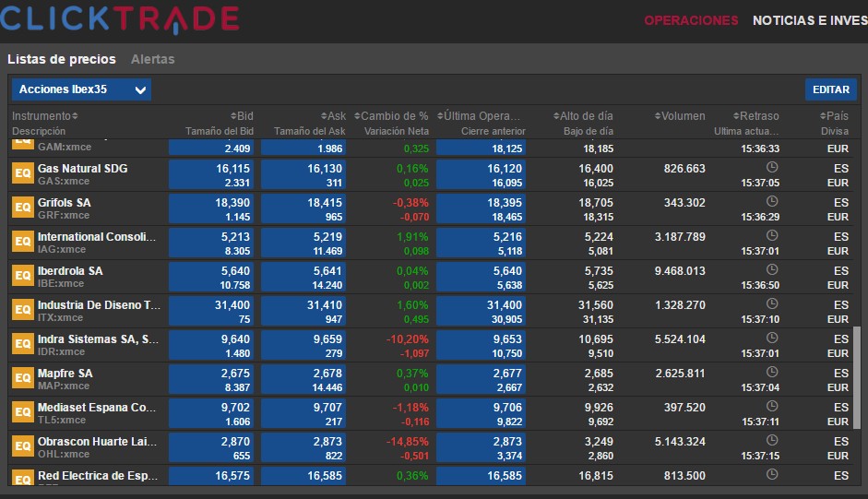The image size is (868, 499).
Task: Click the delay clock icon in Red Electrica row
Action: tap(772, 475)
